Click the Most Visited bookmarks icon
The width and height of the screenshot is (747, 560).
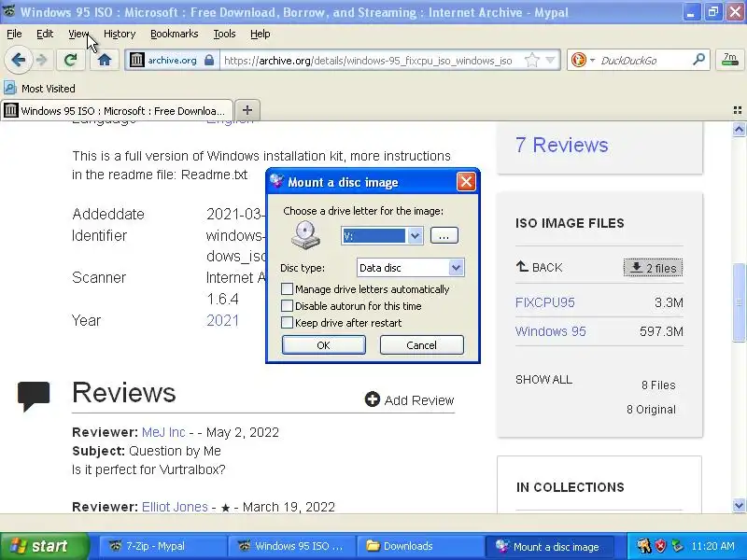coord(10,88)
